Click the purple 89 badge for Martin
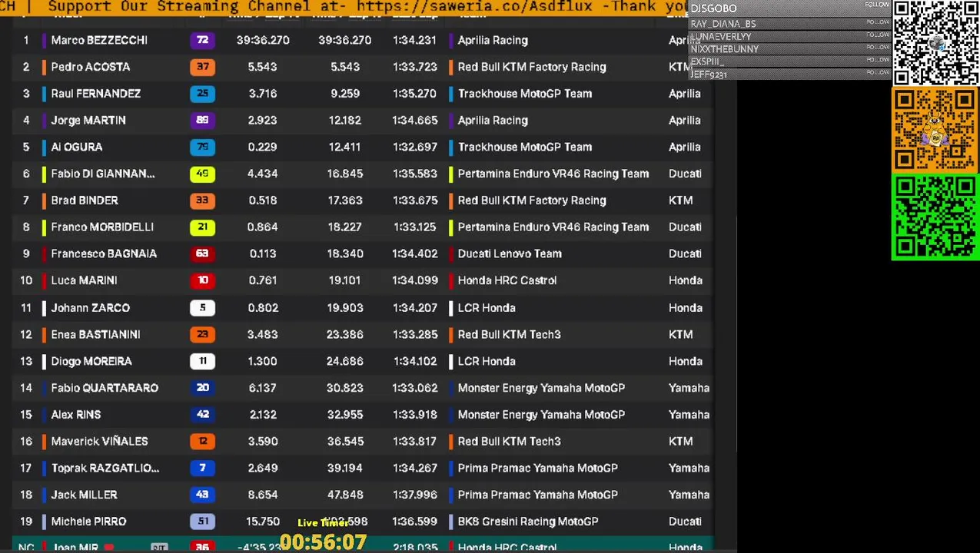 pos(203,121)
